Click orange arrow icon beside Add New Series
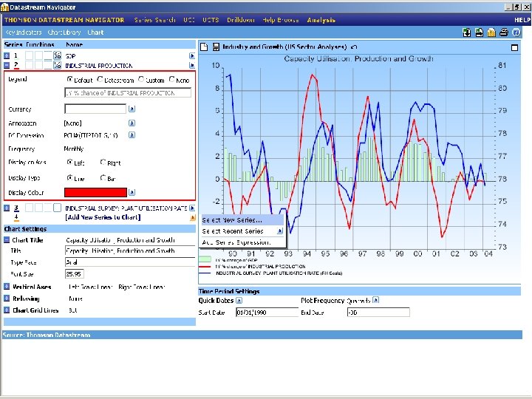This screenshot has width=532, height=399. coord(192,217)
